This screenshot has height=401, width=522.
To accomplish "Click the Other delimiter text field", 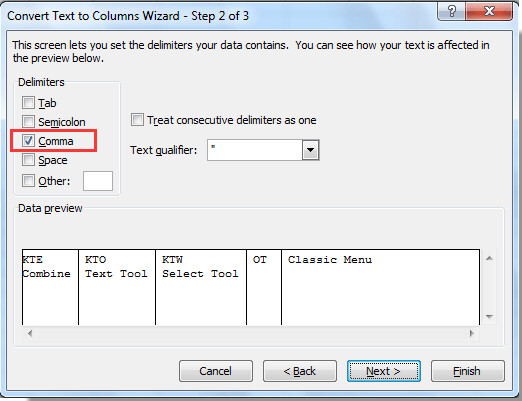I will (x=98, y=181).
